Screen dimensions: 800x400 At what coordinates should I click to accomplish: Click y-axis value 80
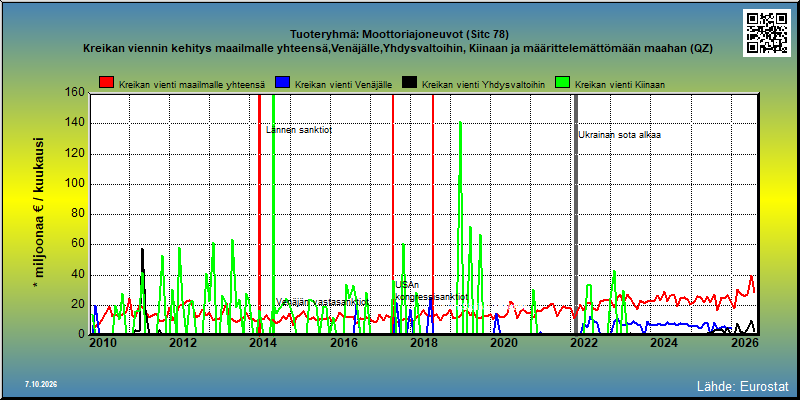click(79, 214)
